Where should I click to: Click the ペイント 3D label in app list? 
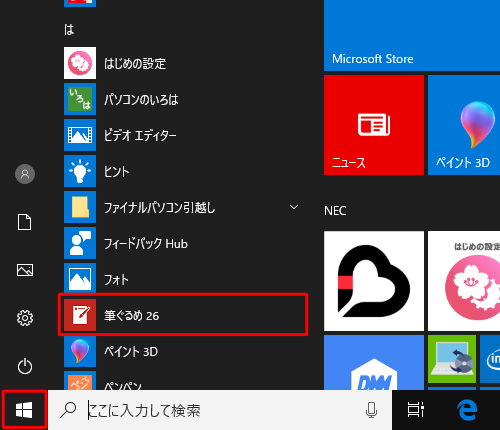pos(131,351)
